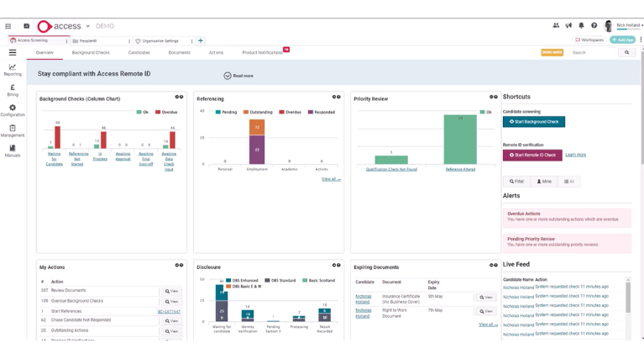This screenshot has height=359, width=644.
Task: Click the Search input field
Action: tap(593, 53)
